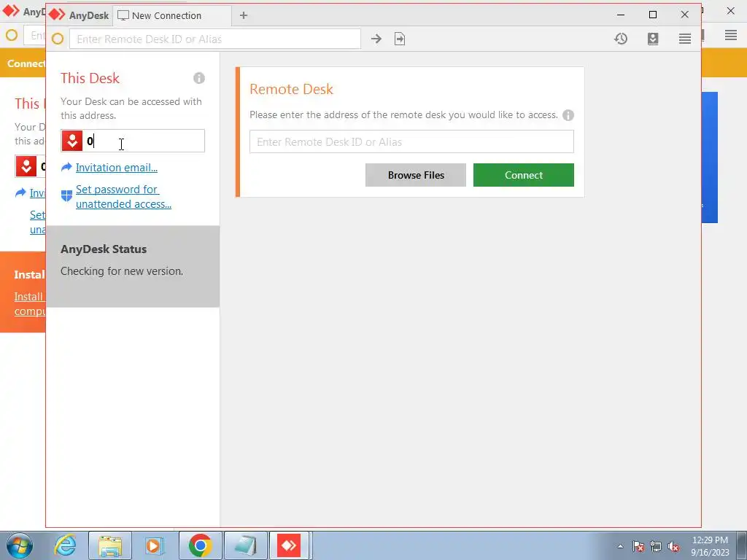This screenshot has width=747, height=560.
Task: Launch Internet Explorer from the taskbar
Action: point(65,545)
